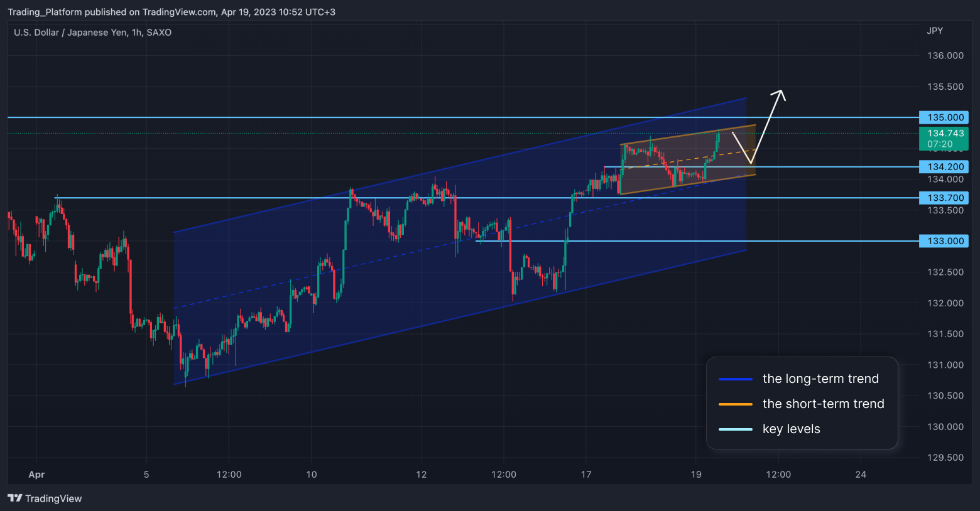Click the published header text at top

pyautogui.click(x=171, y=12)
